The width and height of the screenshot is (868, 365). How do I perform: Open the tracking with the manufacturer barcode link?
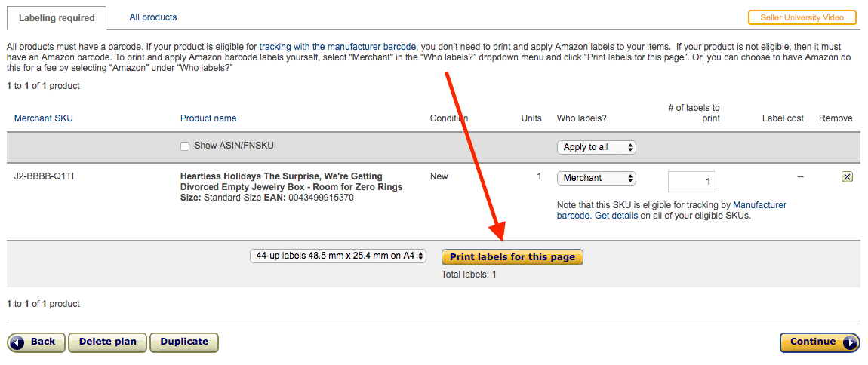[x=337, y=47]
